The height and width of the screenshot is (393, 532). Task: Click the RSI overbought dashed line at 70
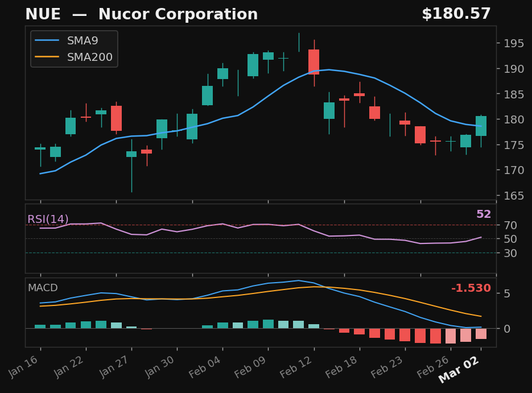tap(256, 224)
